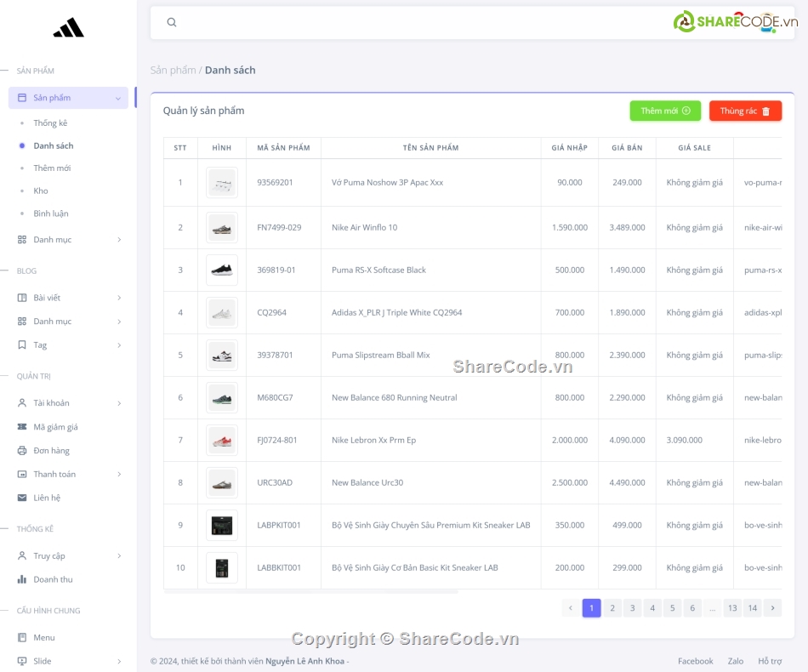Open the New Balance Urc30 thumbnail
This screenshot has width=808, height=672.
(x=222, y=483)
